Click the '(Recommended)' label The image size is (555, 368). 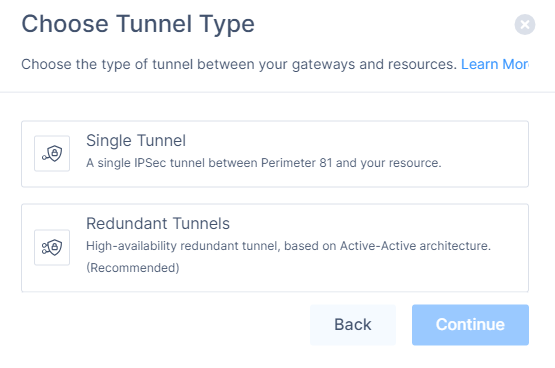pyautogui.click(x=133, y=268)
